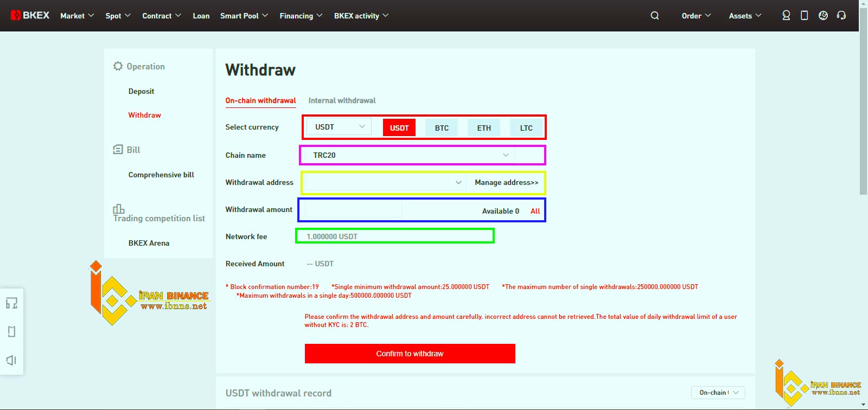This screenshot has height=410, width=868.
Task: Expand the Withdrawal address dropdown
Action: tap(385, 182)
